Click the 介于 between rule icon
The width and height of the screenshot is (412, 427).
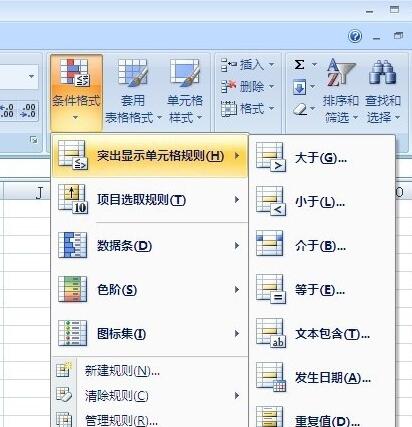tap(270, 244)
